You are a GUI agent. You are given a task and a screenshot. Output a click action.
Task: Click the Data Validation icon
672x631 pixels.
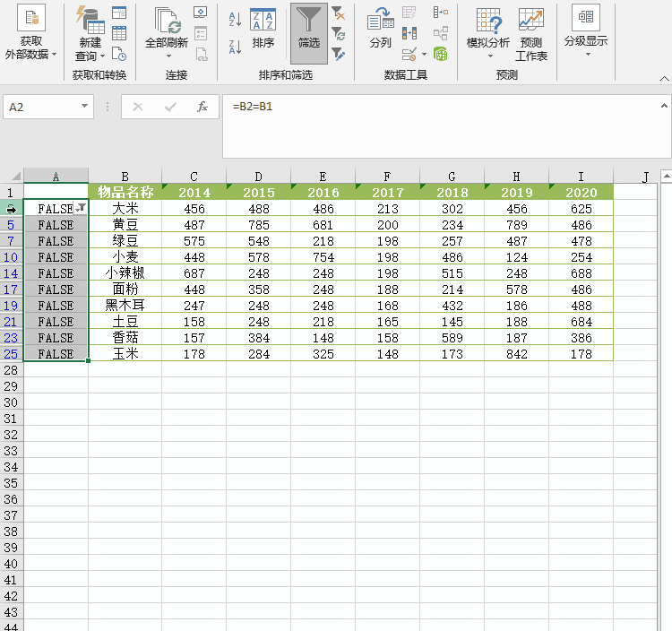[409, 54]
